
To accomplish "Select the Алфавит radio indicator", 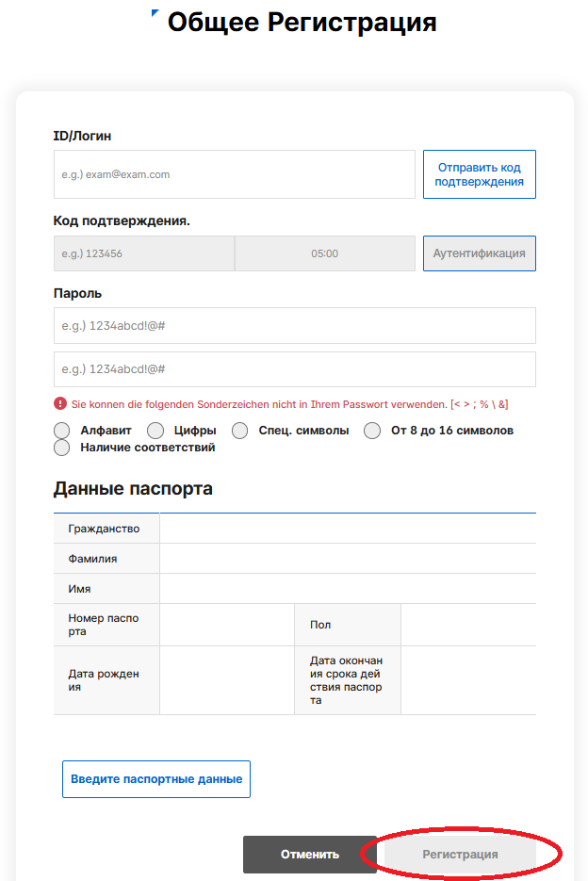I will (x=62, y=431).
